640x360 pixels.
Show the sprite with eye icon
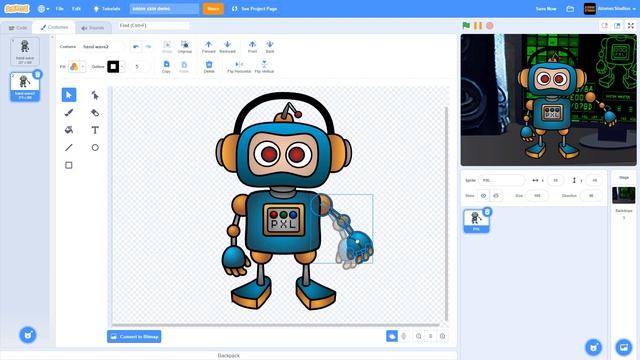483,196
